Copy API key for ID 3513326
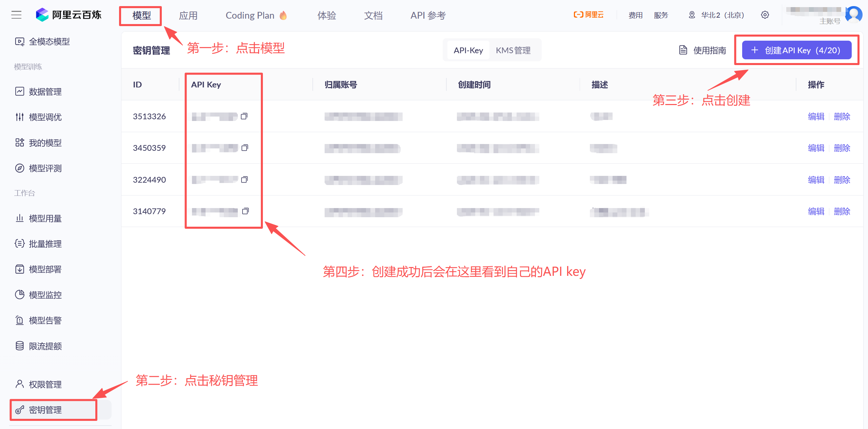The image size is (868, 429). pyautogui.click(x=244, y=116)
